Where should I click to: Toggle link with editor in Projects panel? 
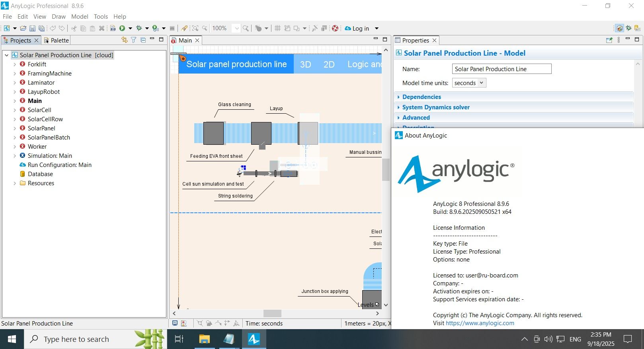tap(124, 40)
